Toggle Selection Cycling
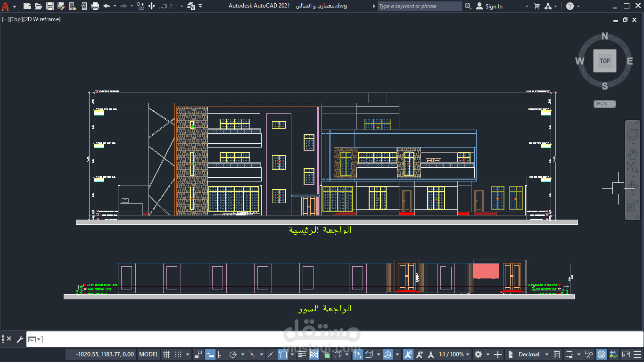The image size is (644, 362). (325, 354)
